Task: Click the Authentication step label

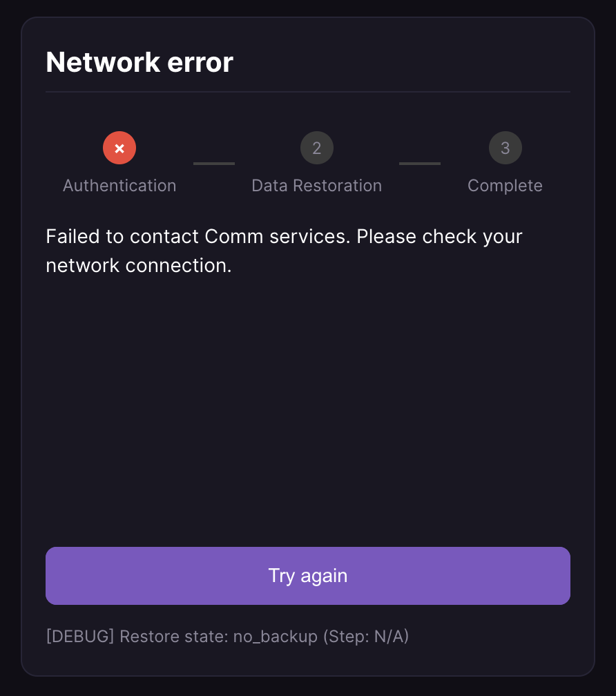Action: 119,186
